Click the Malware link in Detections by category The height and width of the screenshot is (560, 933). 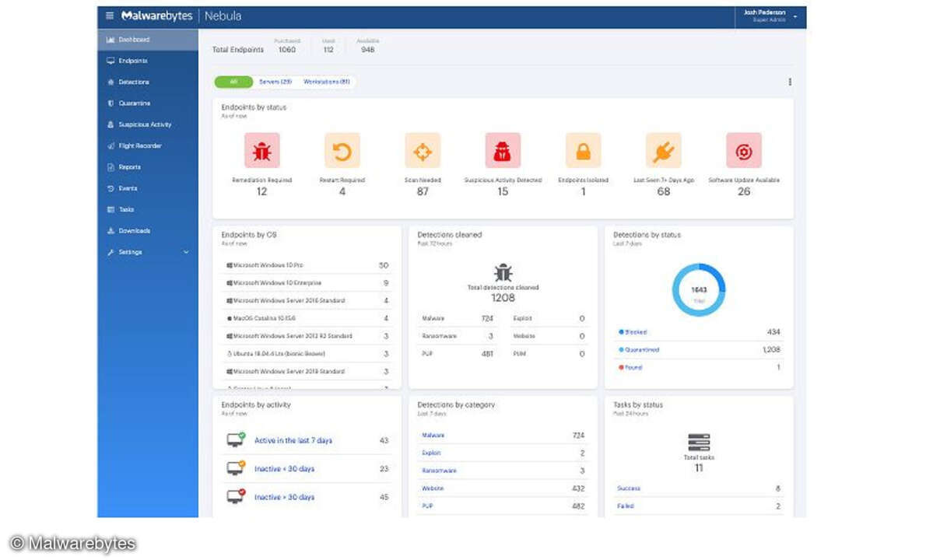(x=433, y=435)
